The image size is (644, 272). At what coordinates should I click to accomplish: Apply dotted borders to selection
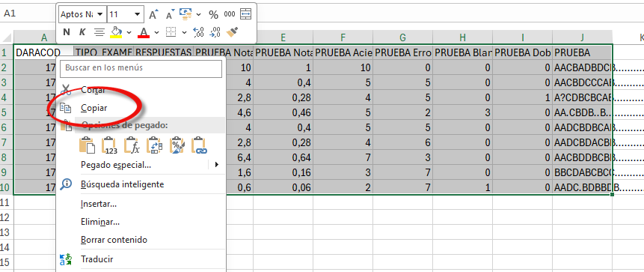(x=171, y=32)
